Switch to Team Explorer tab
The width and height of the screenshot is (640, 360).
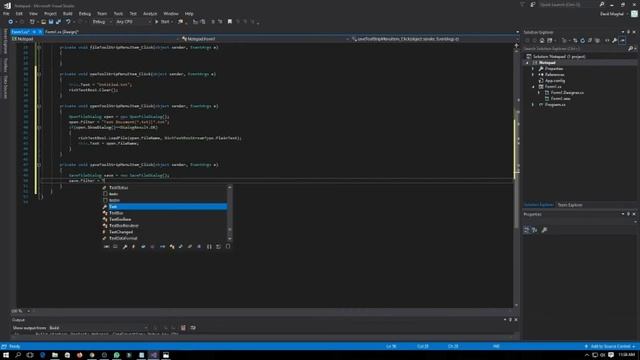coord(570,205)
